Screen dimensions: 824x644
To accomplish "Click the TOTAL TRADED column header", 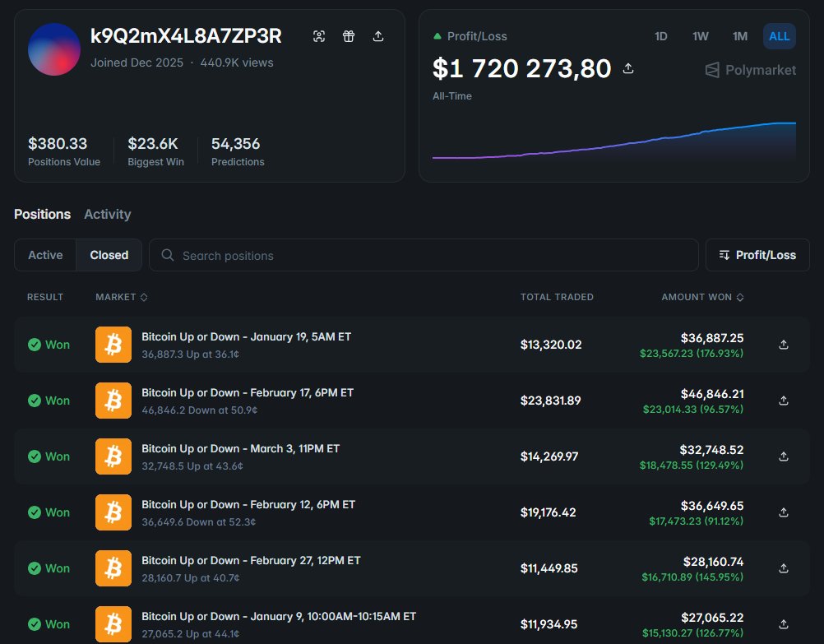I will [x=557, y=297].
